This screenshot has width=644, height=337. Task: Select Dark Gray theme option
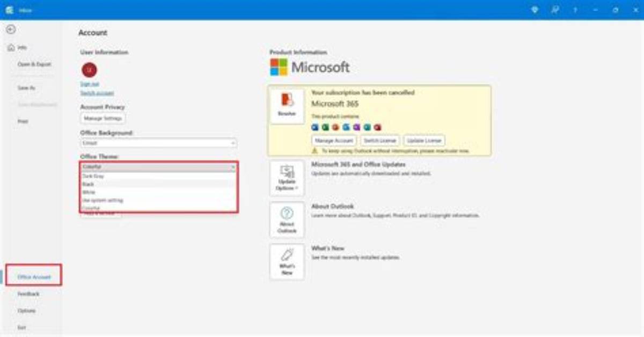[158, 176]
